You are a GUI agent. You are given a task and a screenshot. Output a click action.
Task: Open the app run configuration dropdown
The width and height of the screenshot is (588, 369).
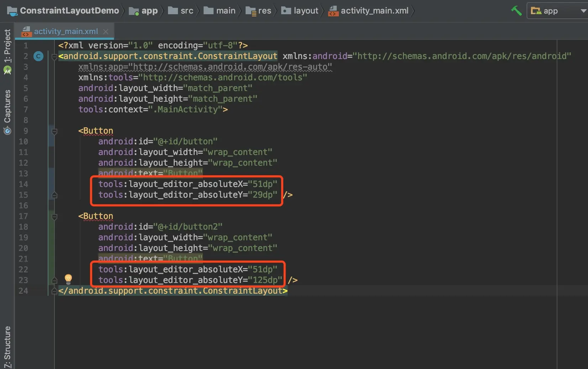558,11
